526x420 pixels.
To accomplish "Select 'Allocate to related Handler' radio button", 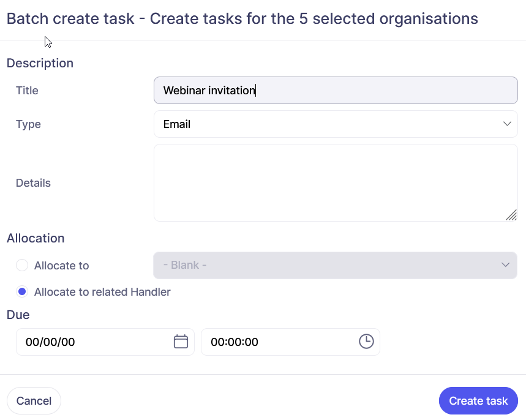I will click(22, 292).
